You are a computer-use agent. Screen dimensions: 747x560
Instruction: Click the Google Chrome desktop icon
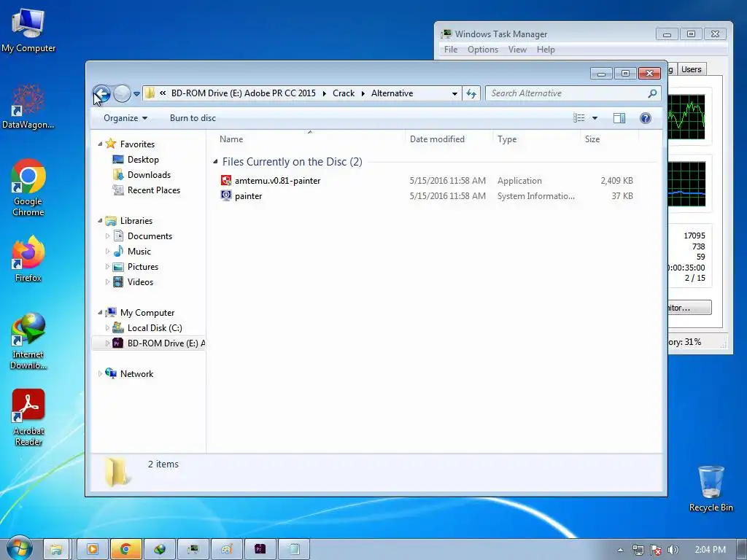(28, 187)
